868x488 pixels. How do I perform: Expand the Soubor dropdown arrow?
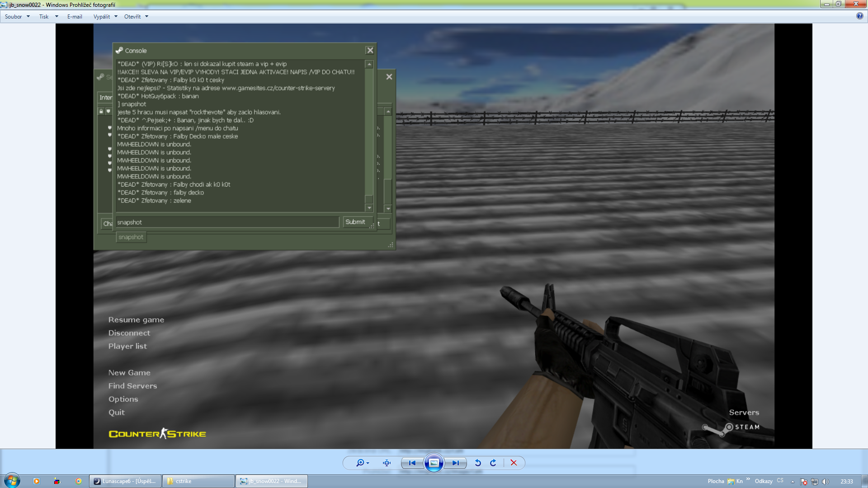pos(28,17)
